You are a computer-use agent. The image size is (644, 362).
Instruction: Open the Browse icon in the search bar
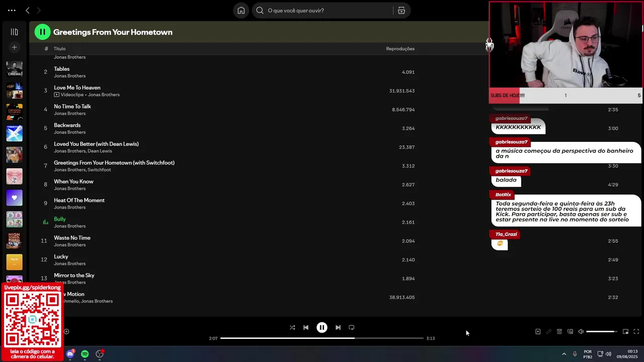pos(401,10)
